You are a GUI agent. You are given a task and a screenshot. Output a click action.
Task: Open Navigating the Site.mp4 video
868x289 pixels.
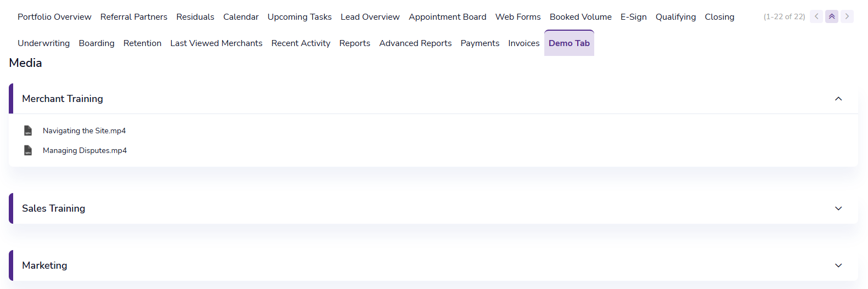coord(84,131)
